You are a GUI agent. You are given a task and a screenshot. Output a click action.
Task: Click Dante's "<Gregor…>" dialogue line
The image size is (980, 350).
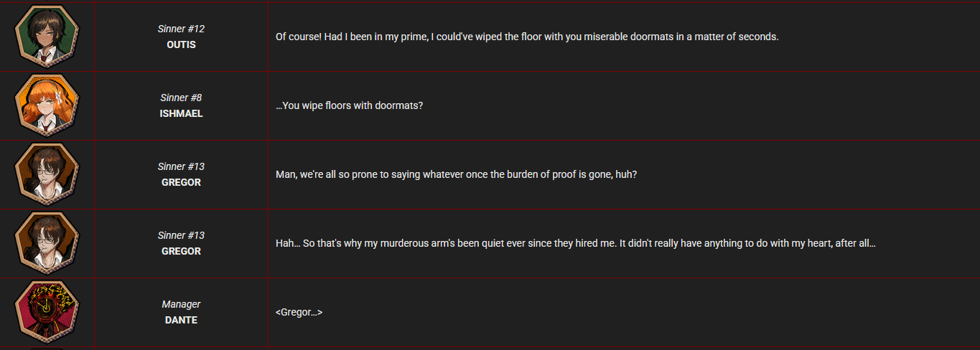click(x=299, y=312)
